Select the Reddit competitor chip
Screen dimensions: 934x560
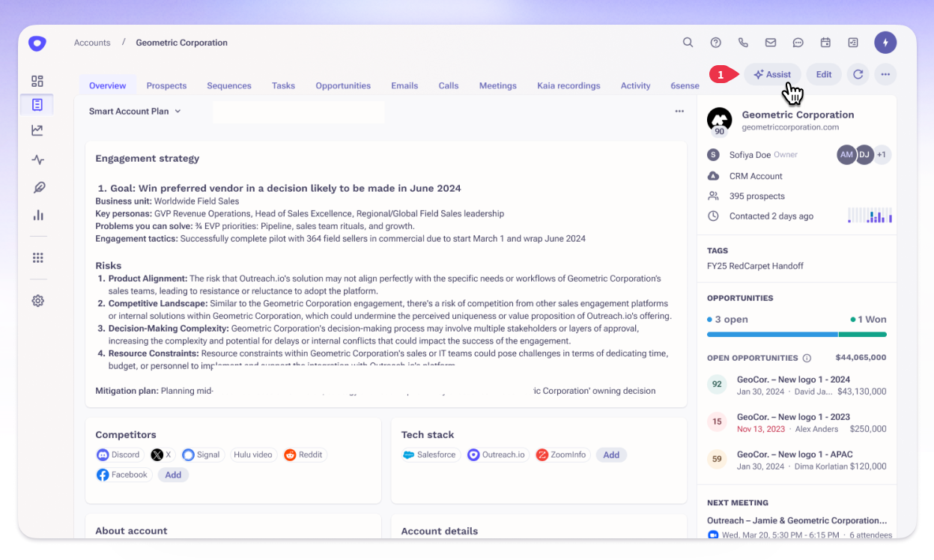pyautogui.click(x=303, y=454)
